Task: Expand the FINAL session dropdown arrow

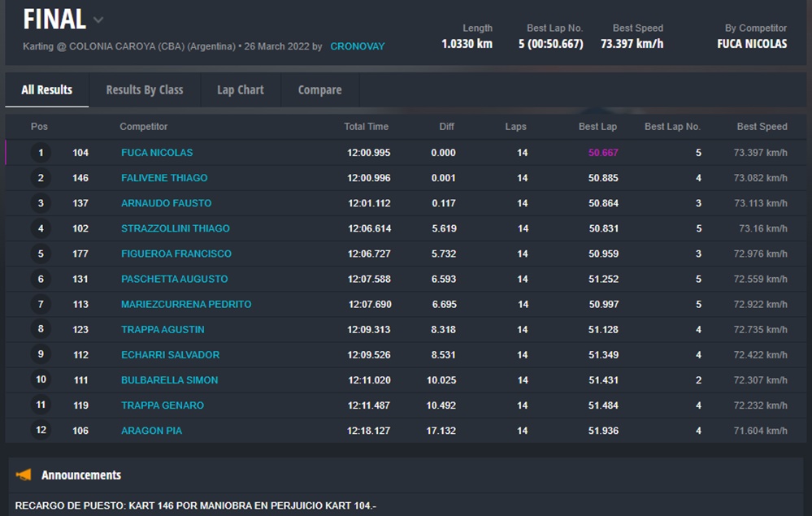Action: 98,20
